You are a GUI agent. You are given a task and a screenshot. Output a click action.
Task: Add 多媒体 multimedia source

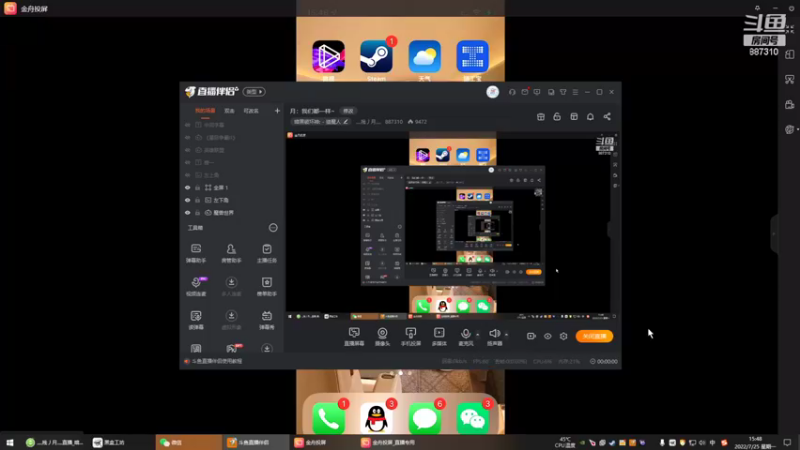coord(439,337)
